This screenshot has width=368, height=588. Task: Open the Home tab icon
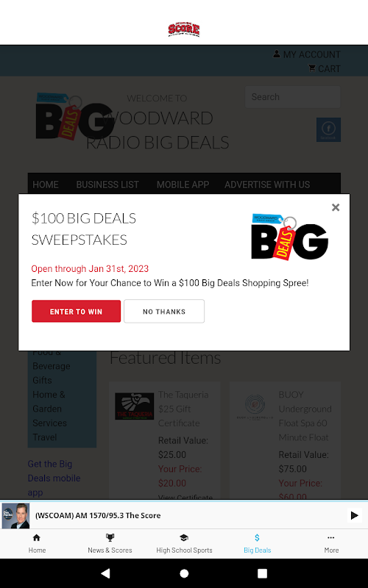pyautogui.click(x=37, y=543)
